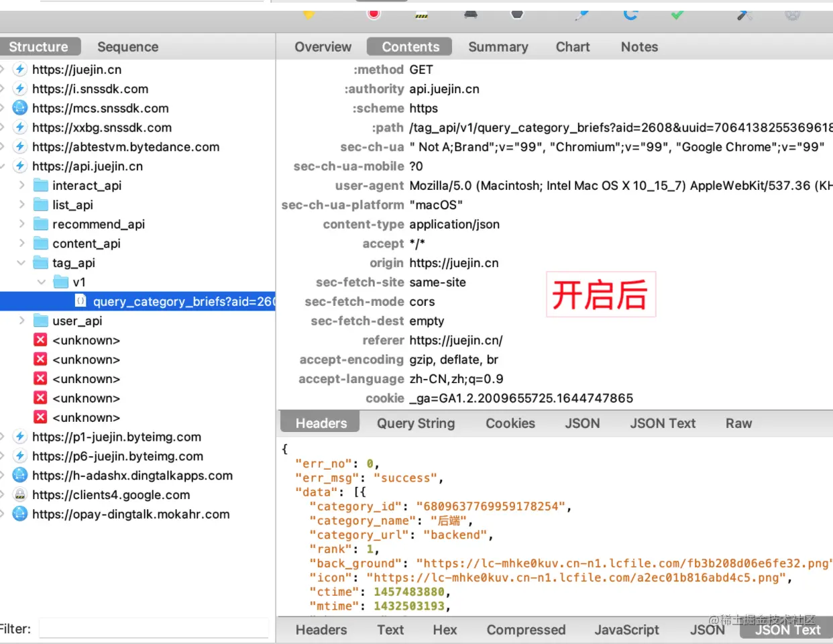Collapse the v1 folder chevron
Viewport: 833px width, 644px height.
pos(42,282)
